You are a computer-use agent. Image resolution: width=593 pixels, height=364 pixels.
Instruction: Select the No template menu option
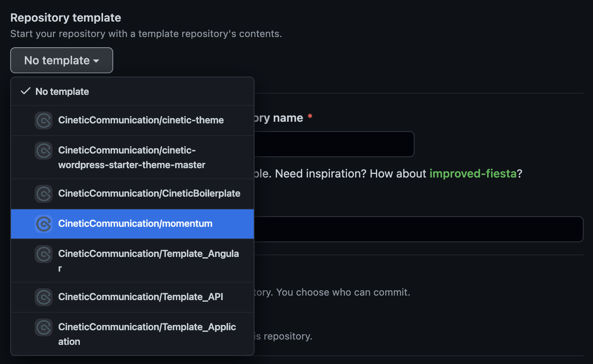tap(62, 92)
